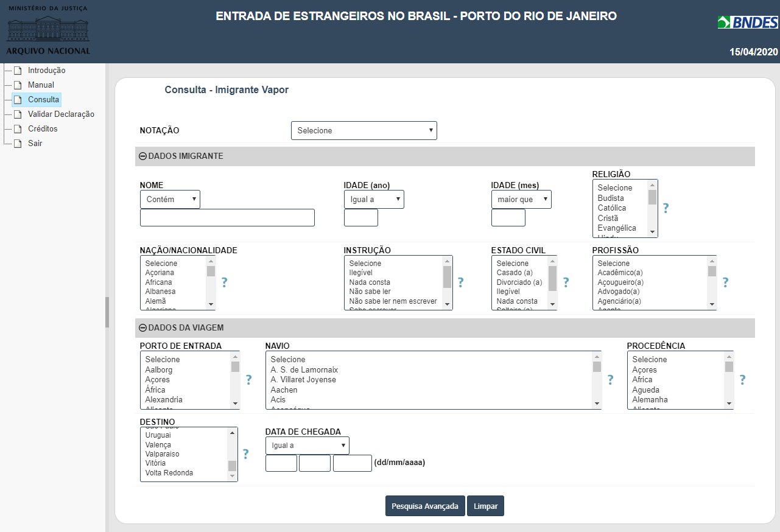Click the page icon next to Validar Declaração
780x532 pixels.
tap(18, 114)
